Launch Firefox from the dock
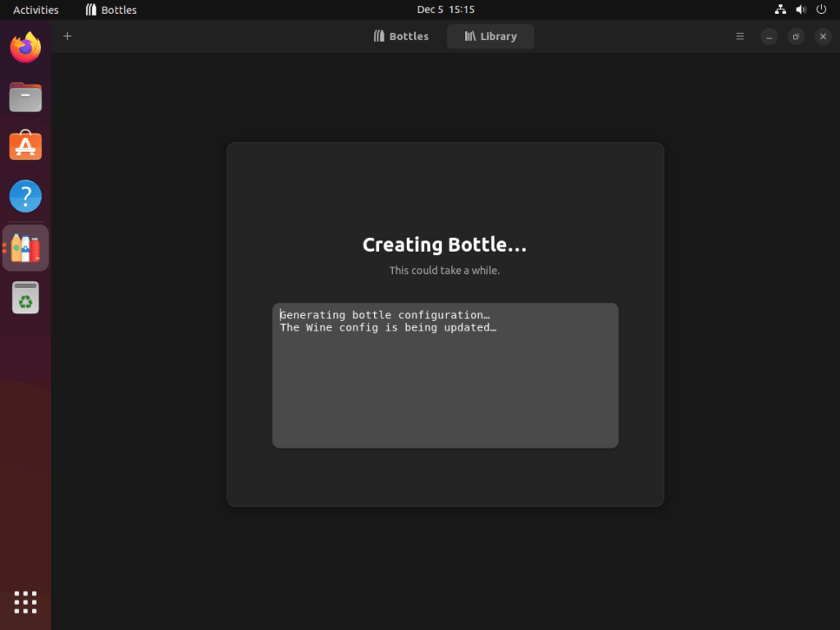The width and height of the screenshot is (840, 630). [x=25, y=48]
